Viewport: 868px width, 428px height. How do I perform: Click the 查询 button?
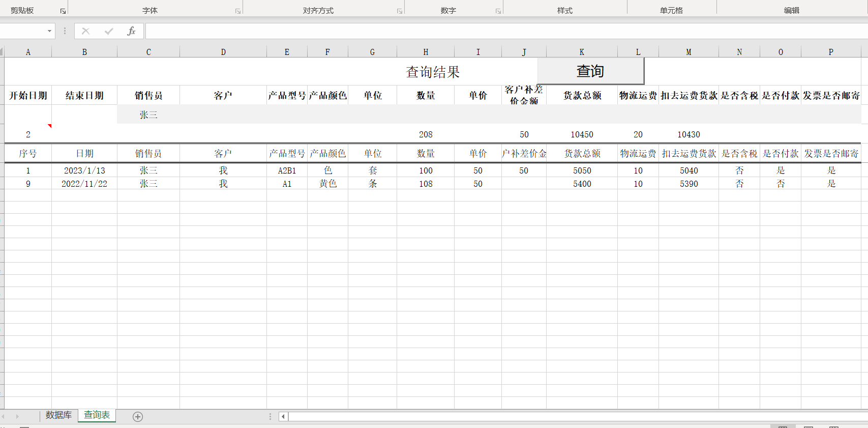(590, 71)
